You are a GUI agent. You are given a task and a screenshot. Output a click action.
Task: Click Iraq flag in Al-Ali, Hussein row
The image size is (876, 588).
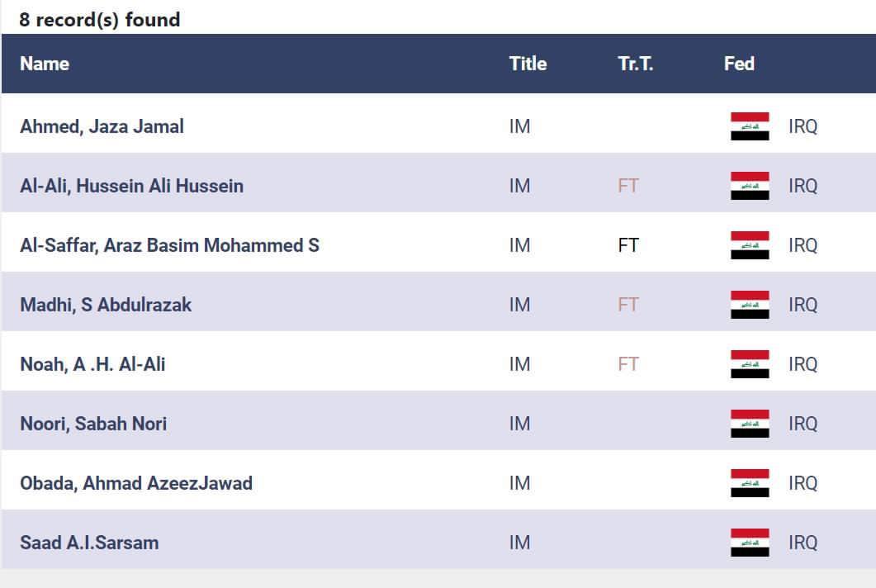(x=750, y=186)
